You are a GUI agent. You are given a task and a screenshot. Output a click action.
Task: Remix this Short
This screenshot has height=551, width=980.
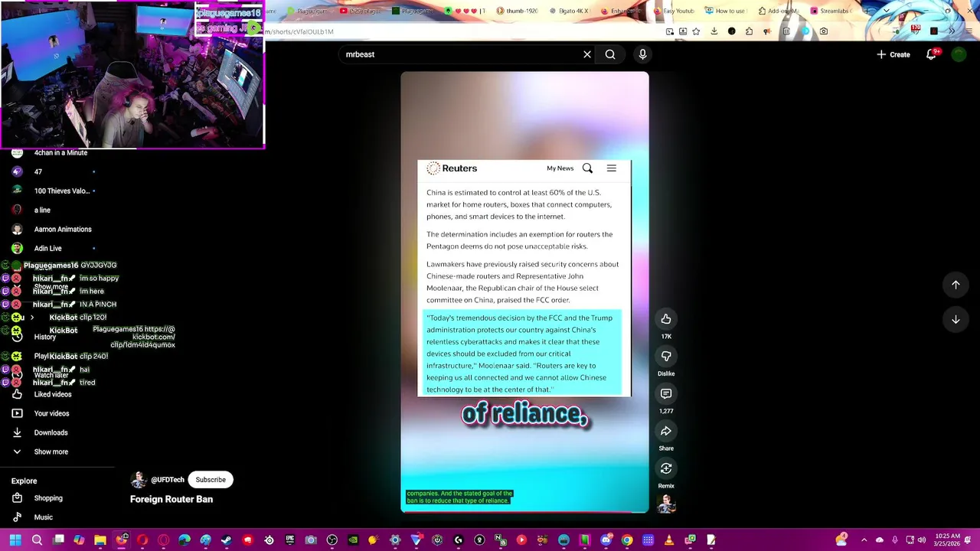(x=666, y=468)
